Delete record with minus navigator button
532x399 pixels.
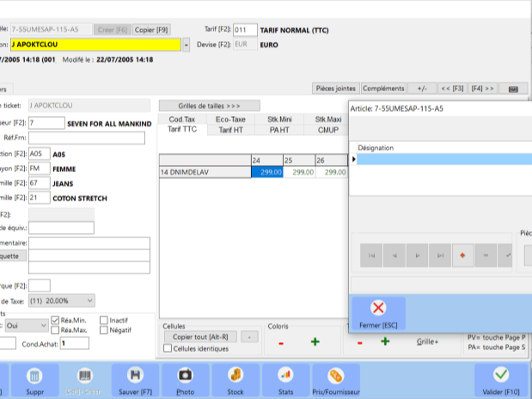click(x=486, y=255)
